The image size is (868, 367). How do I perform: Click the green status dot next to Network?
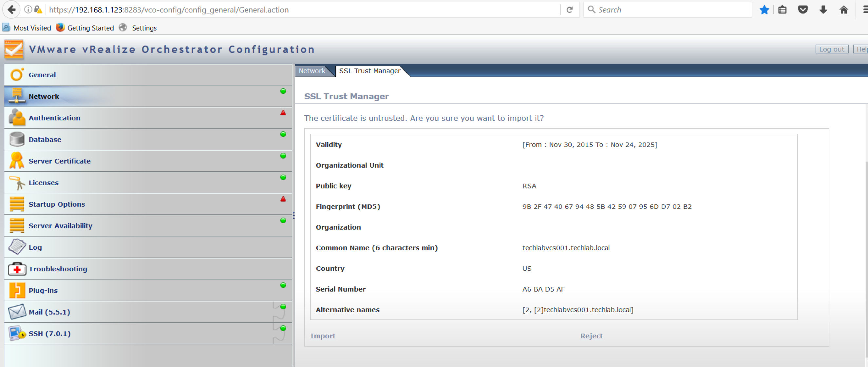tap(283, 91)
